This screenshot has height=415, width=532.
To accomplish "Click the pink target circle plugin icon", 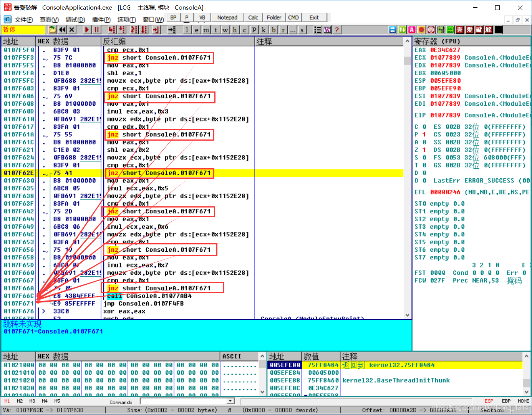I will click(x=431, y=30).
